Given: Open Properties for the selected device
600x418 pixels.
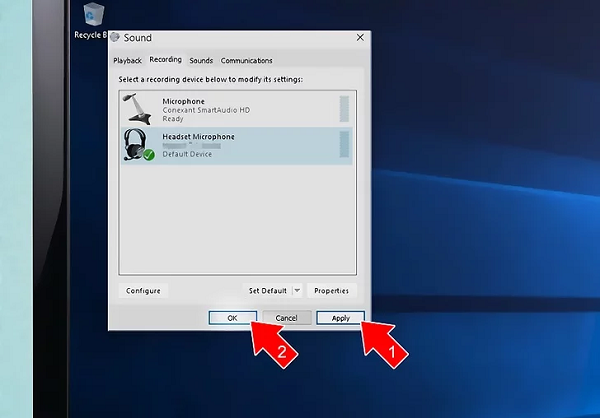Looking at the screenshot, I should (331, 291).
